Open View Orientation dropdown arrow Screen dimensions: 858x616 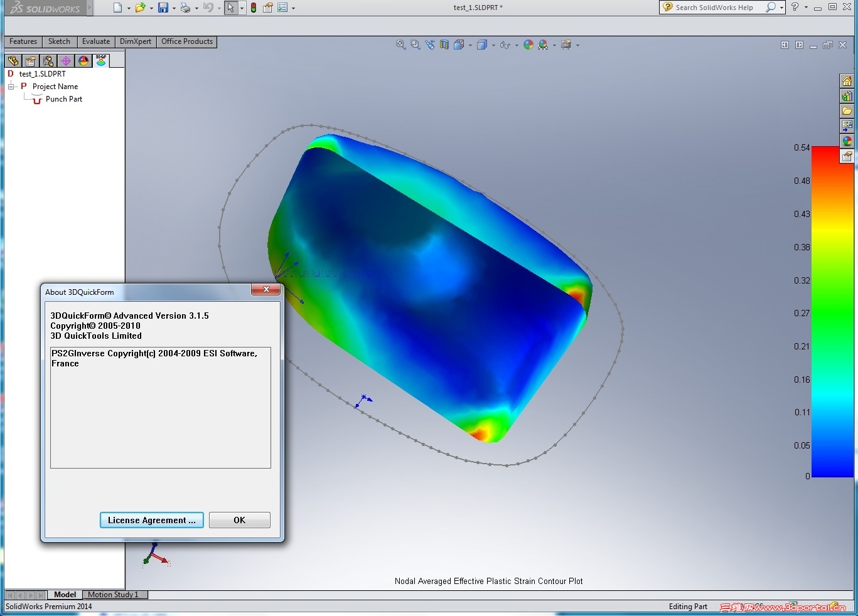[470, 45]
